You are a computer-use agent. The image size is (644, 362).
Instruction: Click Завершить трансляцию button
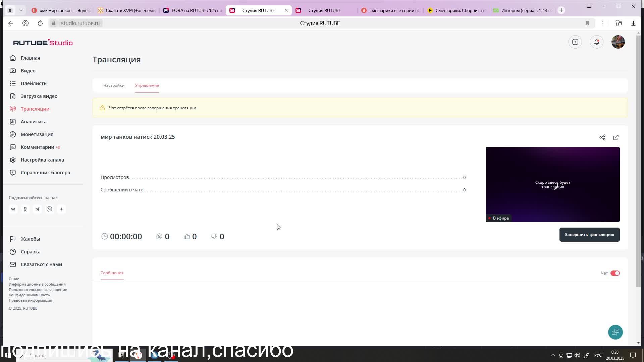click(x=589, y=235)
